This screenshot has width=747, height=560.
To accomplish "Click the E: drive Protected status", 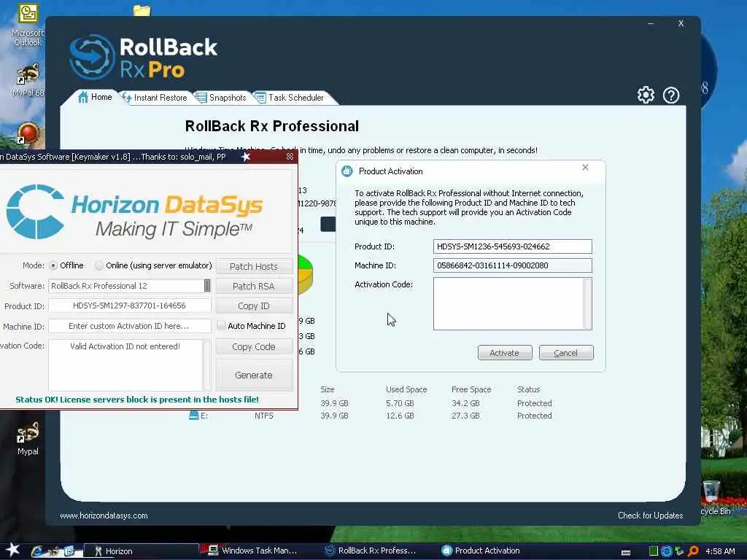I will pos(534,415).
